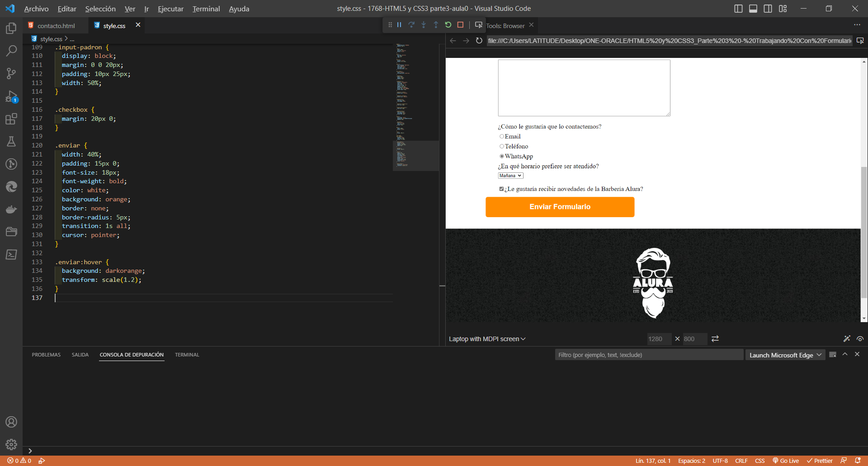Switch to the TERMINAL panel tab

187,355
